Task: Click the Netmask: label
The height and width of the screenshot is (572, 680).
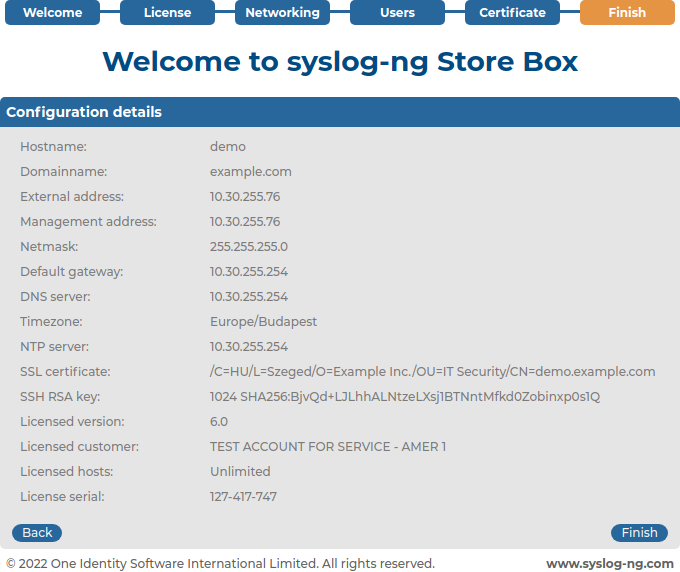Action: tap(49, 247)
